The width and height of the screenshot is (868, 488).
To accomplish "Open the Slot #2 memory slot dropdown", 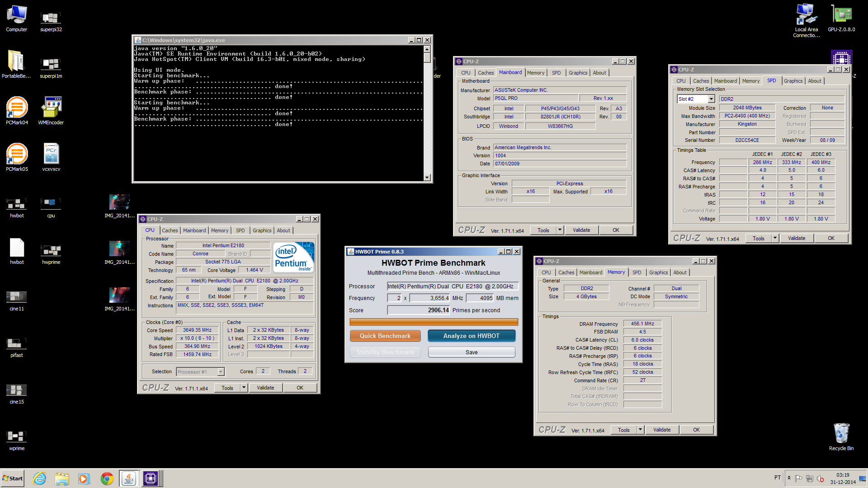I will [x=711, y=99].
